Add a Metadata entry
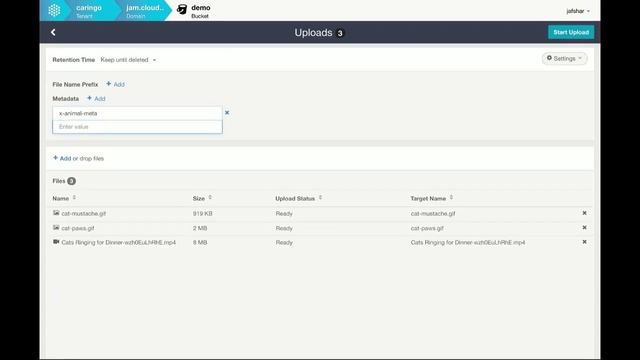640x360 pixels. [96, 98]
